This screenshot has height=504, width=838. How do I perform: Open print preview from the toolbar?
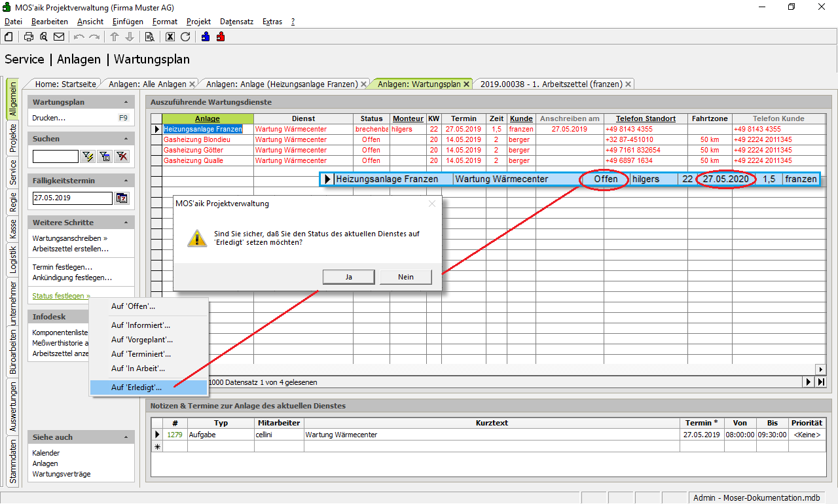pyautogui.click(x=44, y=37)
